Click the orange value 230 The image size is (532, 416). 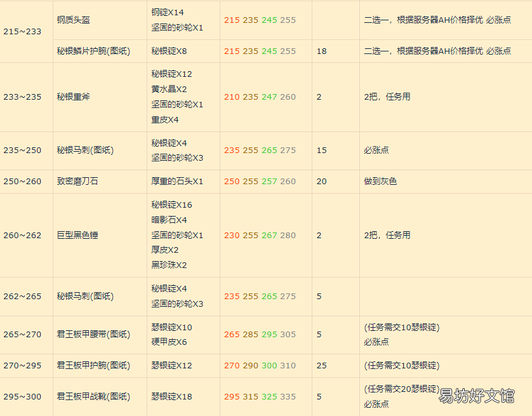(232, 236)
